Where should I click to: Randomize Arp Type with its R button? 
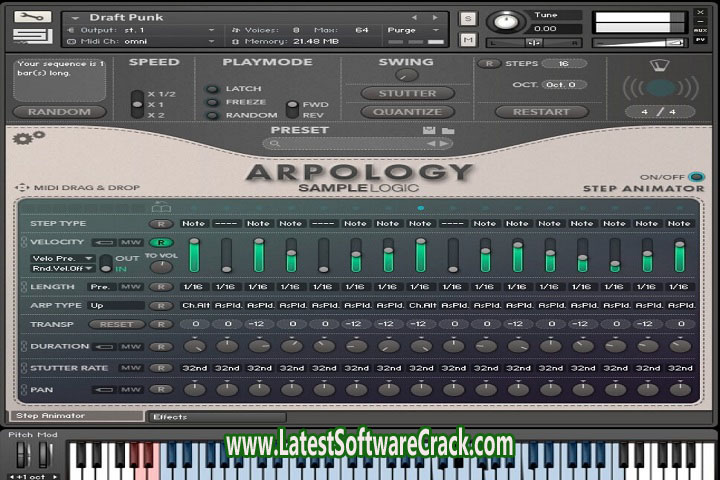pyautogui.click(x=161, y=306)
